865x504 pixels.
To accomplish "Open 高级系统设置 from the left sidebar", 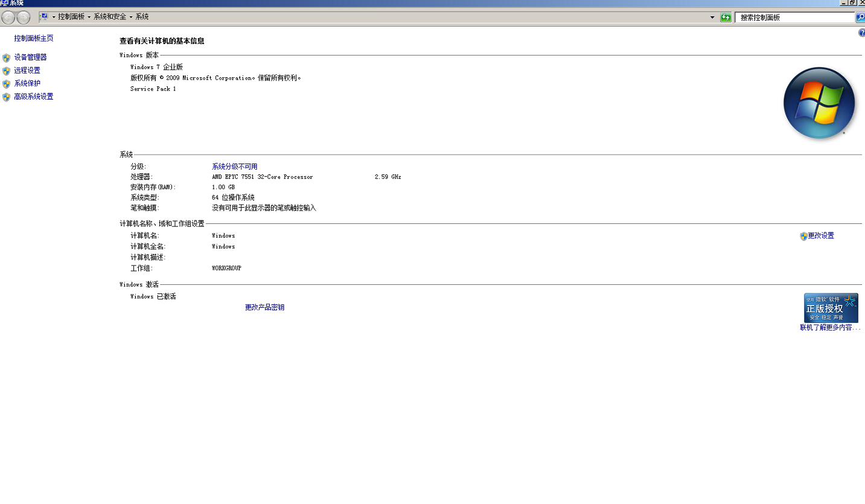I will pyautogui.click(x=34, y=97).
